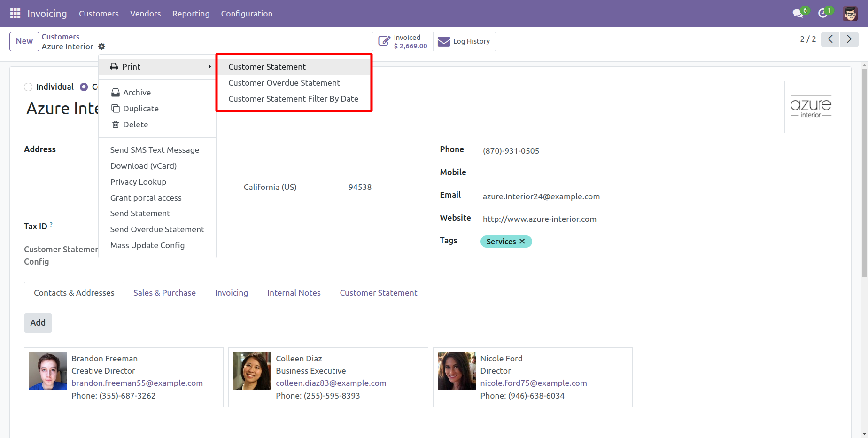Open Brandon Freeman's contact photo

pyautogui.click(x=48, y=371)
